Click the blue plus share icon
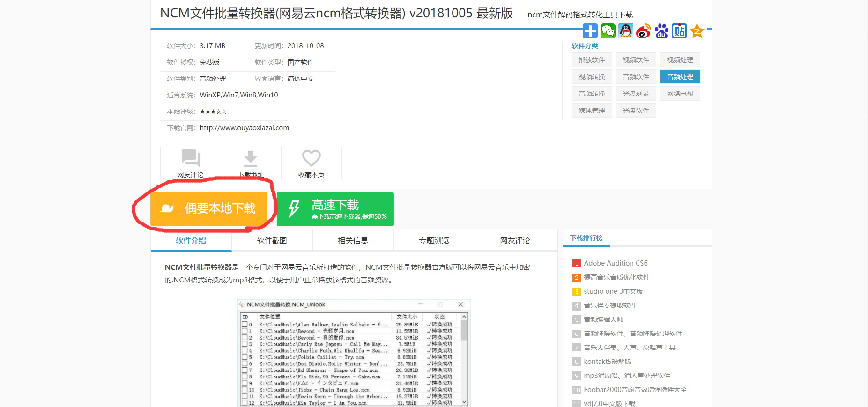This screenshot has height=407, width=868. (x=590, y=31)
